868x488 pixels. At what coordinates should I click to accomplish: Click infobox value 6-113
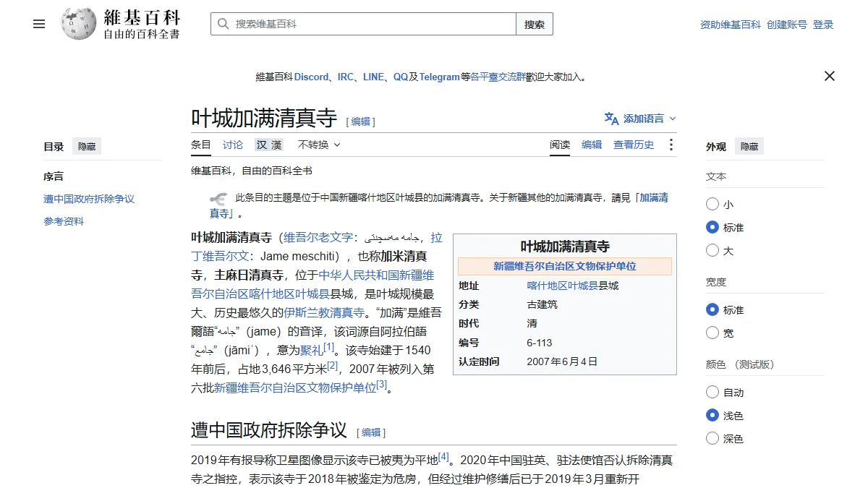(540, 343)
